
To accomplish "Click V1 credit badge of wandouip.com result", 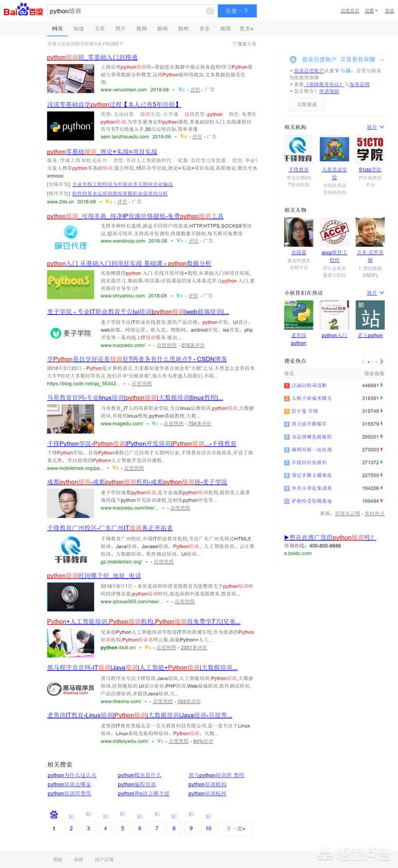I will point(180,240).
